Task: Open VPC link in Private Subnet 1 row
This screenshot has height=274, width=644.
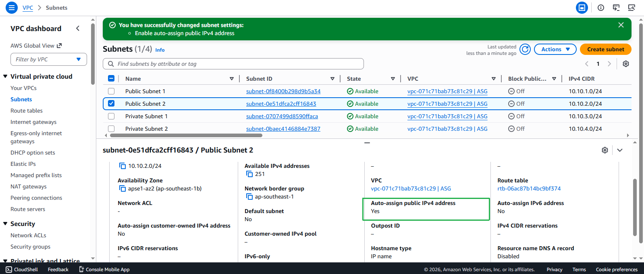Action: click(447, 116)
